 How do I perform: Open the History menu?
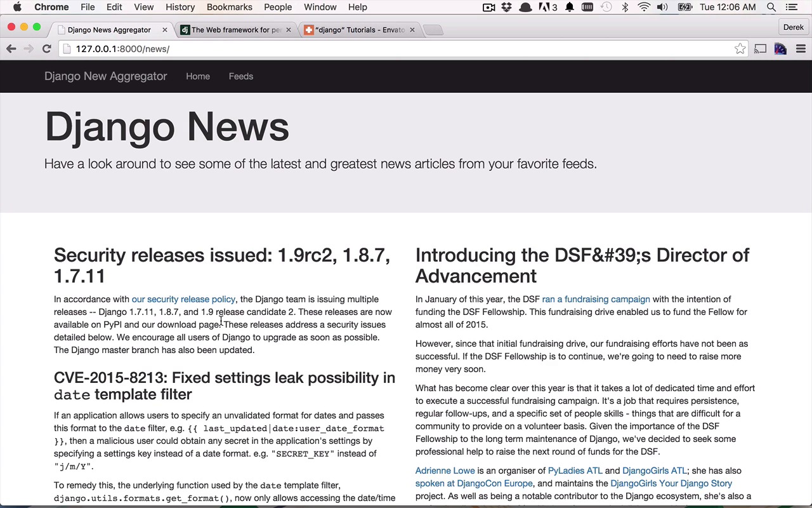click(180, 7)
